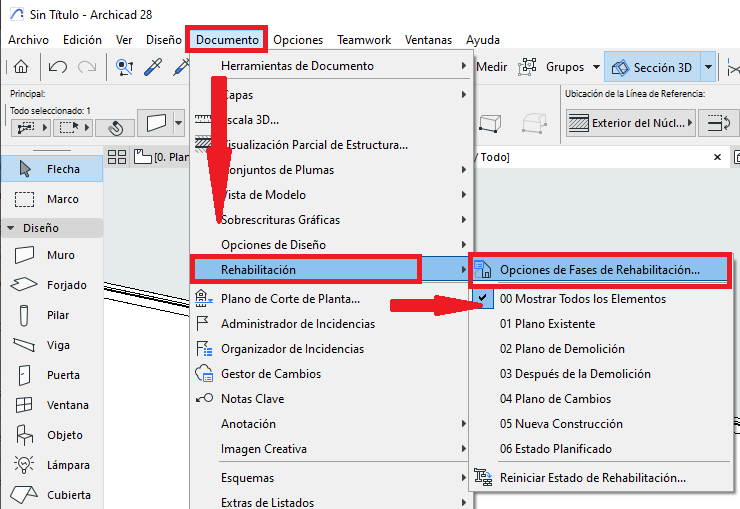Click the Undo arrow icon
Screen dimensions: 740x509
57,68
